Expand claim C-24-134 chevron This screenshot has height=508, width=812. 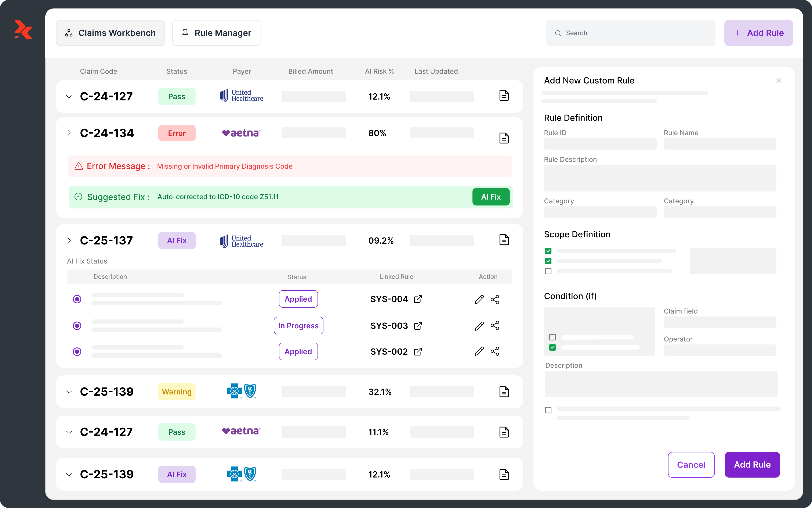(x=69, y=133)
